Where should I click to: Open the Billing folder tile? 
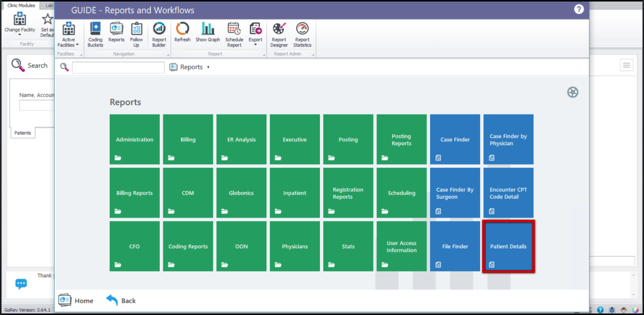[188, 139]
